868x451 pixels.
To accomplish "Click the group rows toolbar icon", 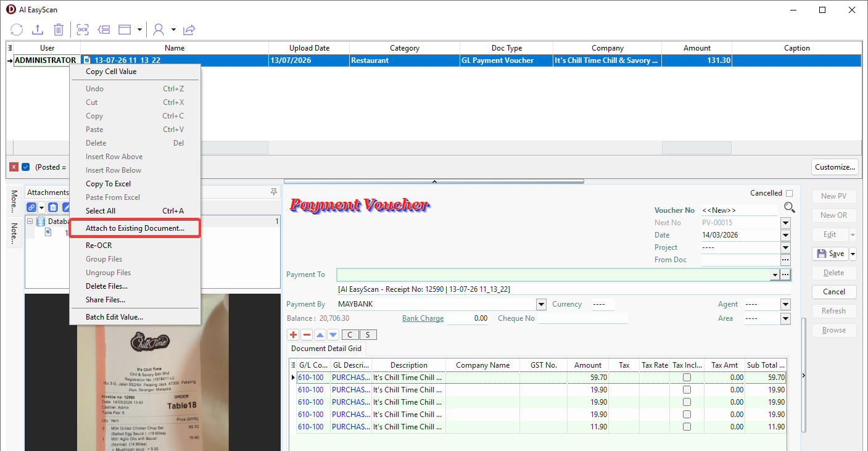I will tap(104, 30).
